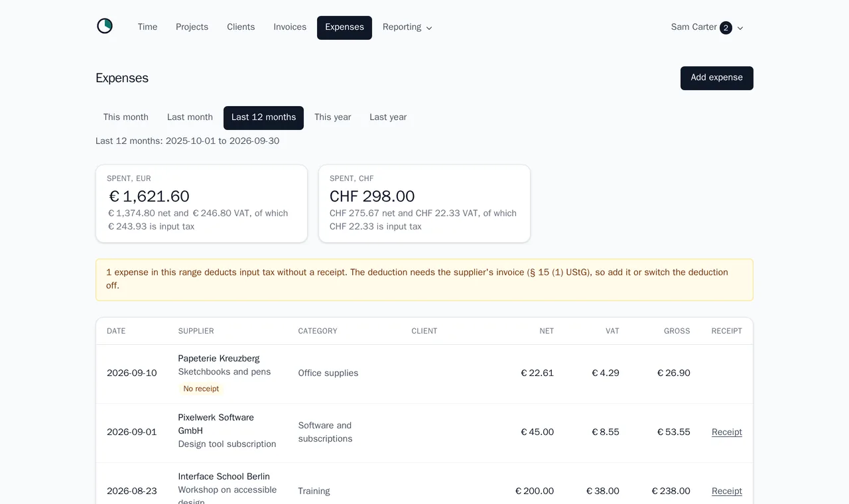Screen dimensions: 849x504
Task: Click the date range text 2025-10-01 to 2026-09-30
Action: point(222,141)
